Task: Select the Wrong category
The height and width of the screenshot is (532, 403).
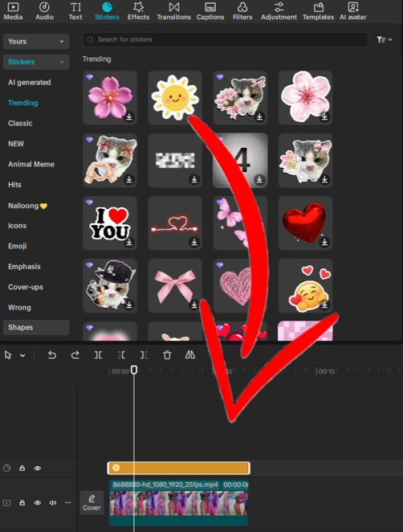Action: [x=19, y=308]
